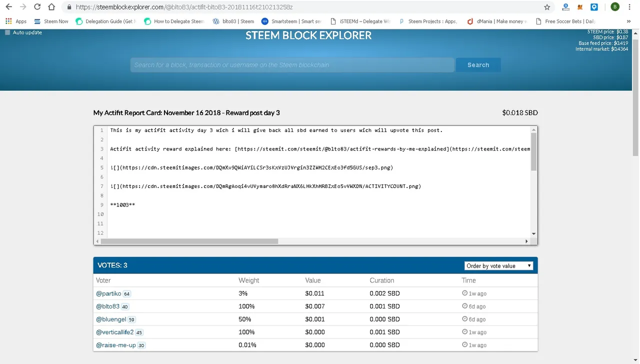Open iSTEEMd Delegate bookmark
640x364 pixels.
tap(360, 21)
